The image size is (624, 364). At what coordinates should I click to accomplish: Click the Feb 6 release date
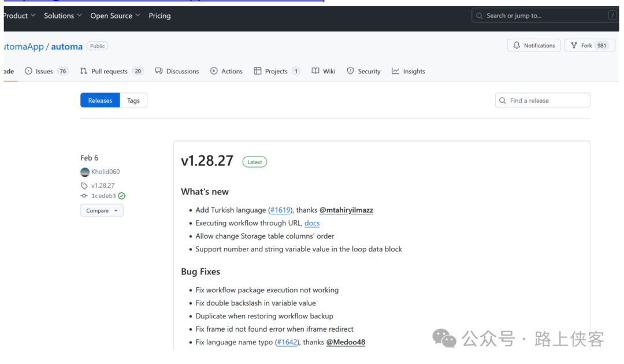(x=89, y=158)
